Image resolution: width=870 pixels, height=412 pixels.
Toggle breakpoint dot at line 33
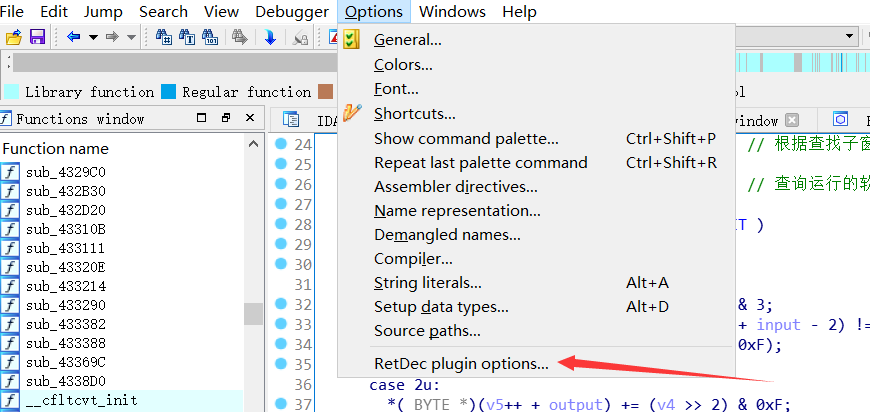[281, 325]
